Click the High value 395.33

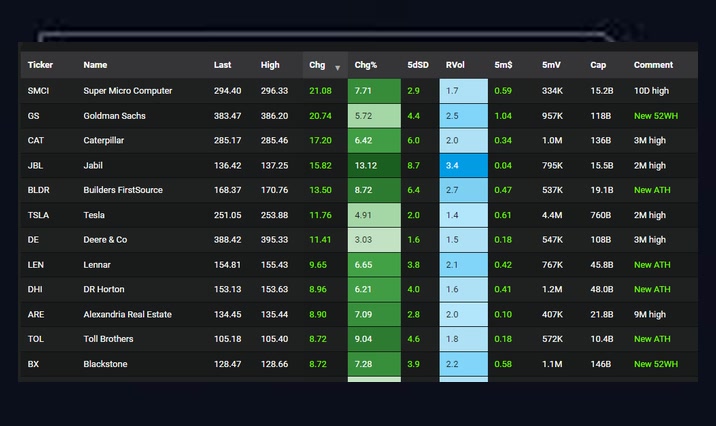274,240
